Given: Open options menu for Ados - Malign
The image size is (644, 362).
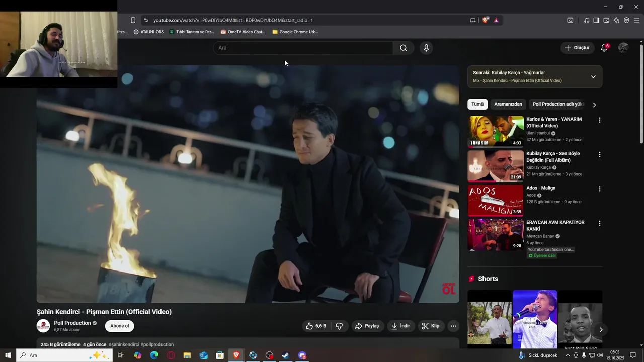Looking at the screenshot, I should 599,189.
